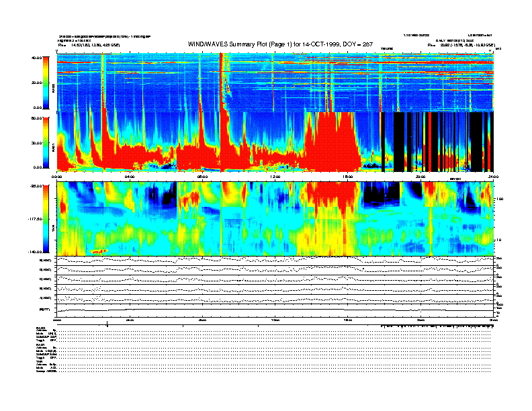Screen dimensions: 532x411
Task: Click the |B| (nT) line plot label
Action: point(44,310)
